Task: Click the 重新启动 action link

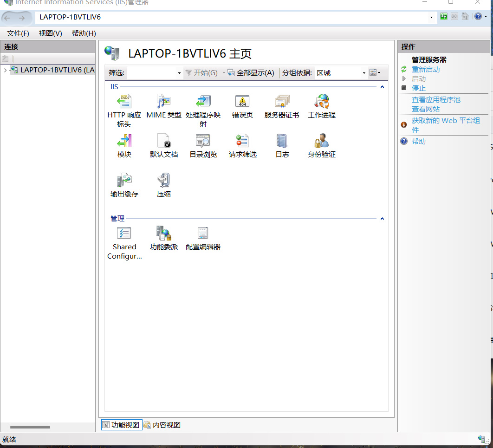Action: pyautogui.click(x=426, y=70)
